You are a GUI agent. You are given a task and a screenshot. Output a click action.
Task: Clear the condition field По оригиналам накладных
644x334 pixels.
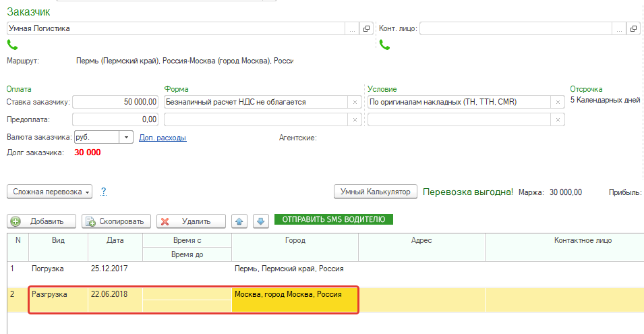coord(558,103)
